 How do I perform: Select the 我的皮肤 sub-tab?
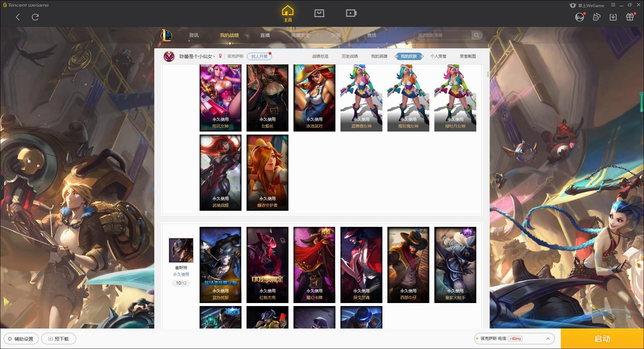point(409,56)
